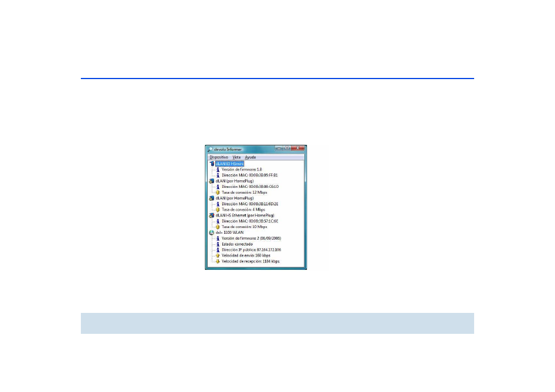
Task: Close the devolo Informer window
Action: [298, 148]
